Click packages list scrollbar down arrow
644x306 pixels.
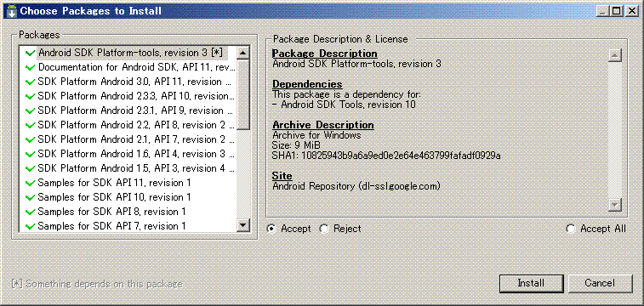(243, 224)
